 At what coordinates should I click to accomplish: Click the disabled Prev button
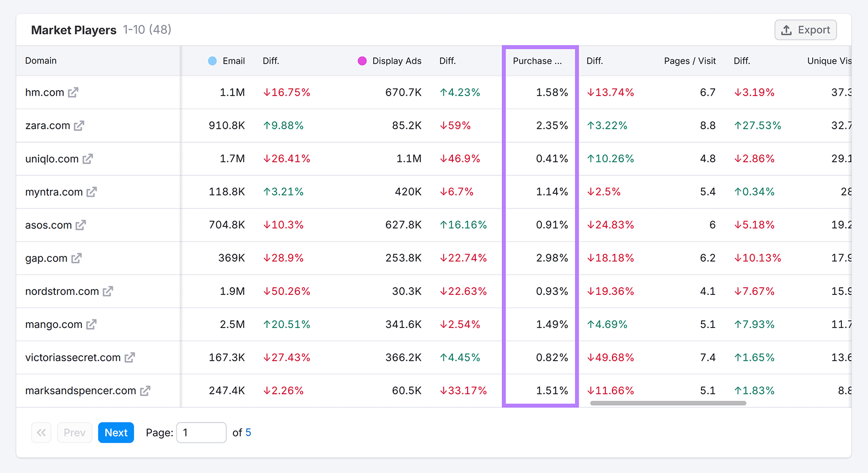74,433
